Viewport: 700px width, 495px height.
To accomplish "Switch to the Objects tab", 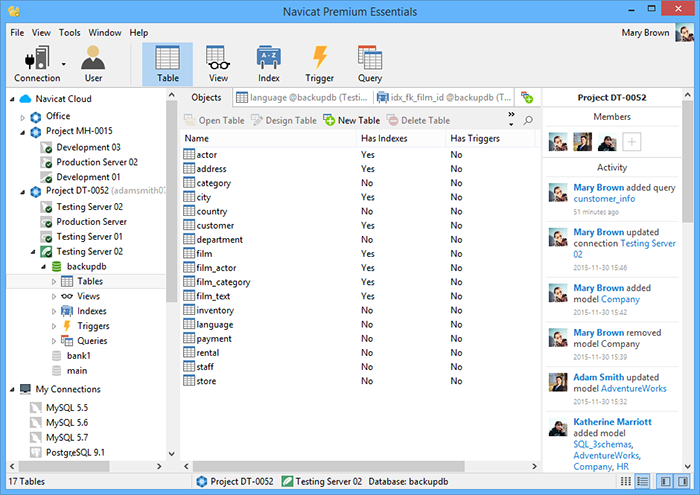I will pyautogui.click(x=206, y=97).
